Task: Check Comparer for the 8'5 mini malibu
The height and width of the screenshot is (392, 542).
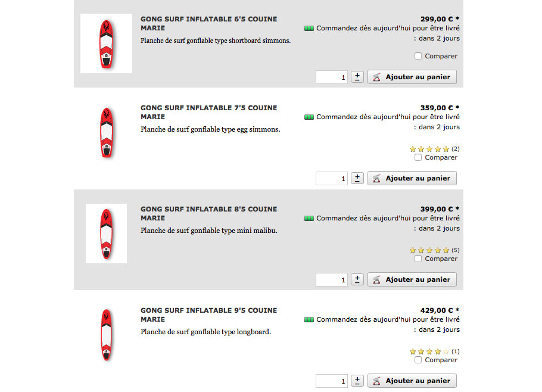Action: pos(418,259)
